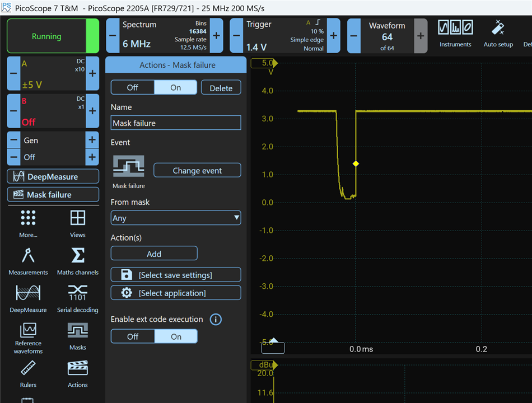Click generator Off row plus button
Screen dimensions: 532x403
(x=92, y=157)
